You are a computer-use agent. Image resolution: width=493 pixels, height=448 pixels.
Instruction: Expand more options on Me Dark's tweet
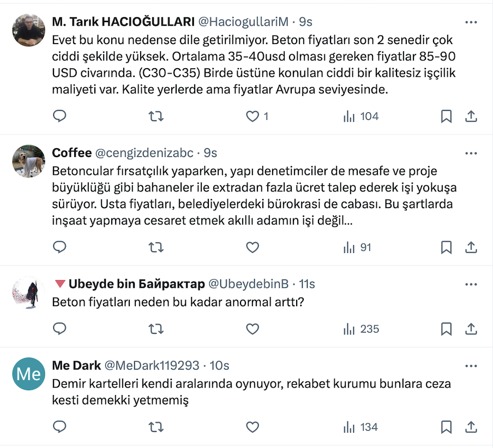[x=471, y=365]
